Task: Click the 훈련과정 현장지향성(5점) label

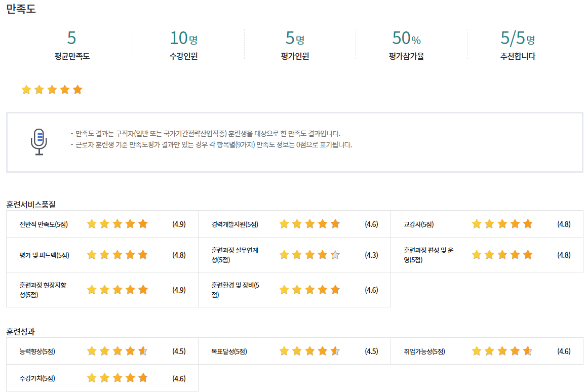Action: coord(43,290)
